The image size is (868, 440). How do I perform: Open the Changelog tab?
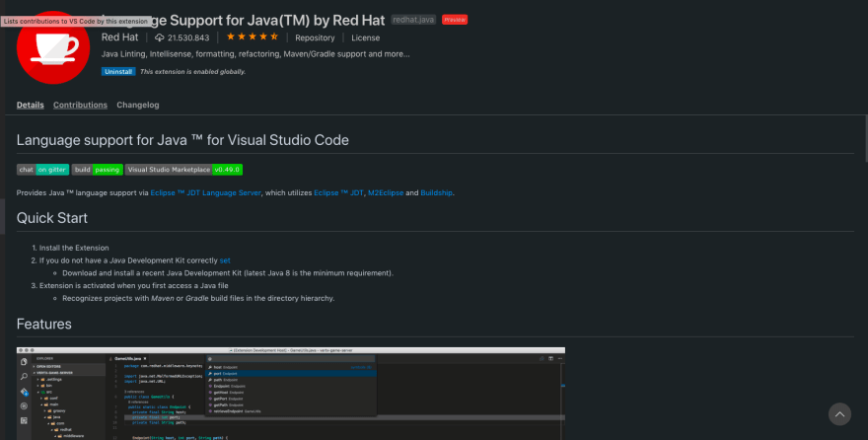pyautogui.click(x=138, y=105)
